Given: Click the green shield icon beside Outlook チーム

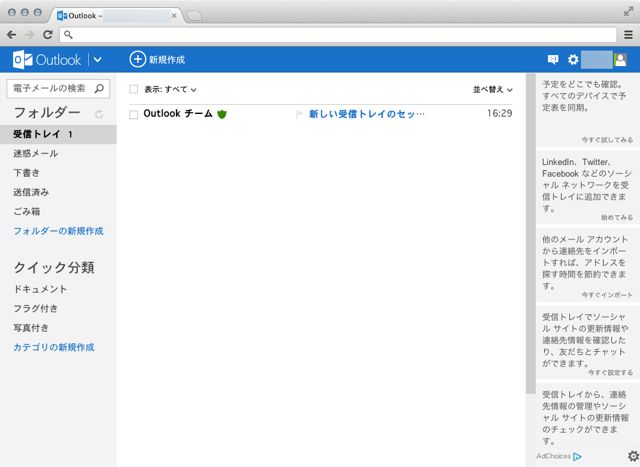Looking at the screenshot, I should coord(222,114).
